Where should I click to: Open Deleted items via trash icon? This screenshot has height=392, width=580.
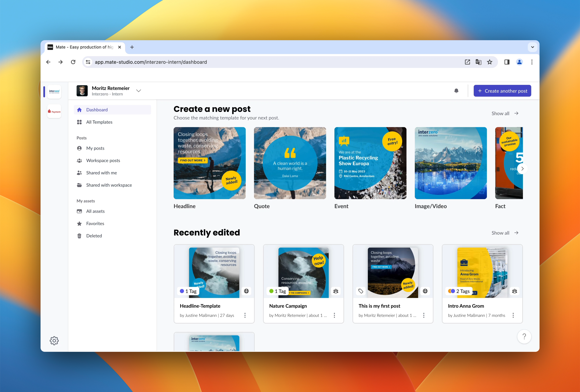[x=94, y=235]
